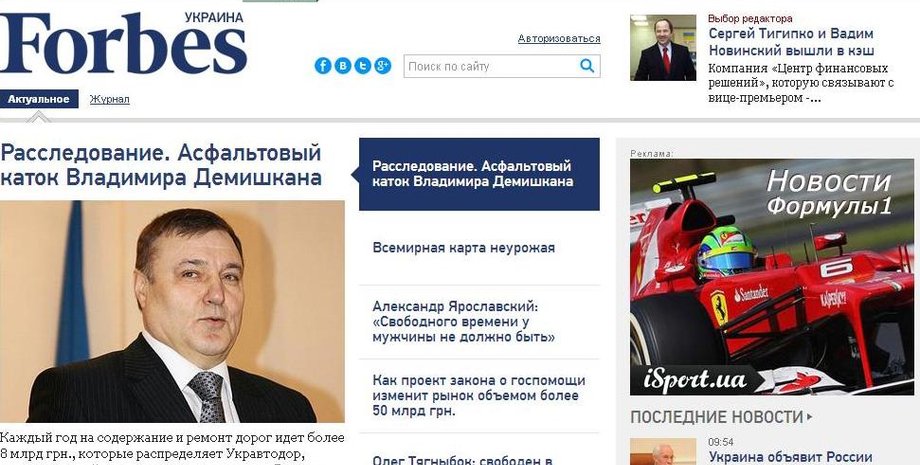Open the Twitter social icon
This screenshot has height=465, width=920.
coord(363,66)
